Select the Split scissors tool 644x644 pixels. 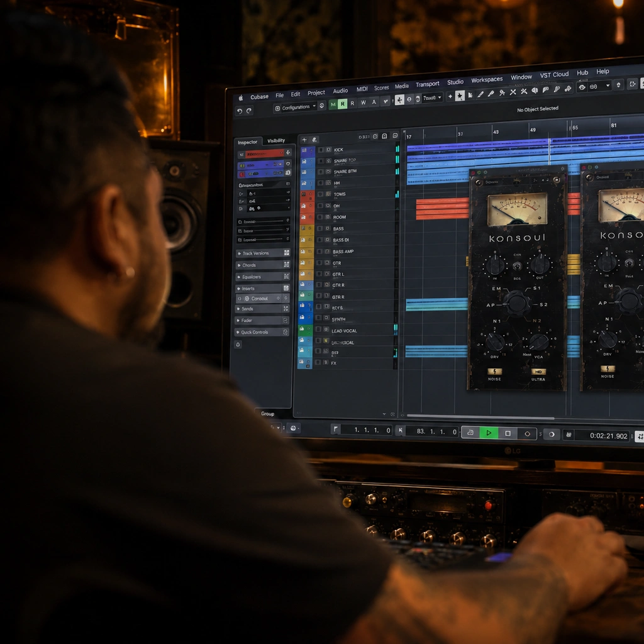click(x=502, y=93)
